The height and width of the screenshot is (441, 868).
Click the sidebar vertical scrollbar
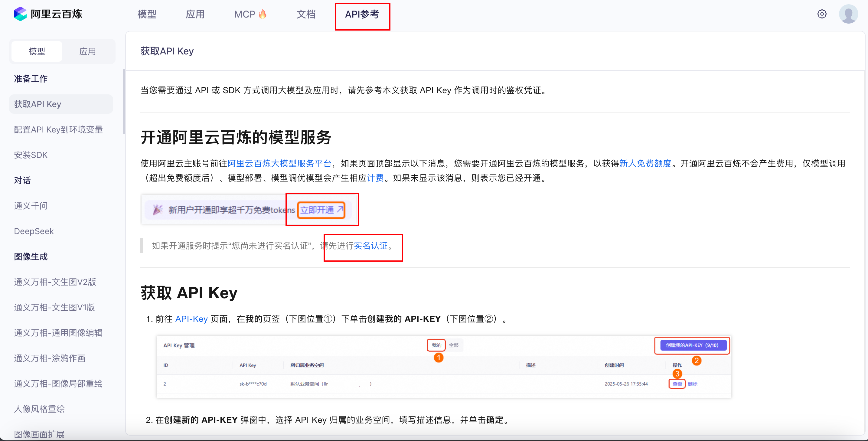124,101
